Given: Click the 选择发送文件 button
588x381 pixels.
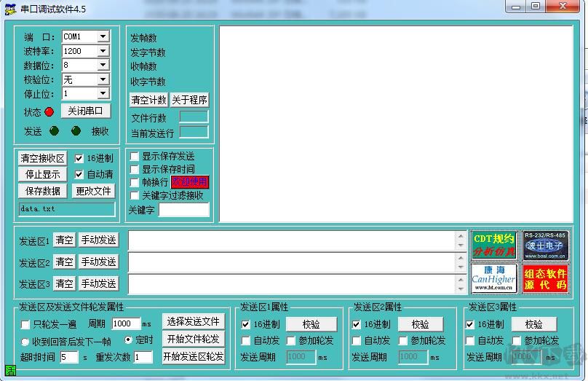Looking at the screenshot, I should pyautogui.click(x=193, y=321).
